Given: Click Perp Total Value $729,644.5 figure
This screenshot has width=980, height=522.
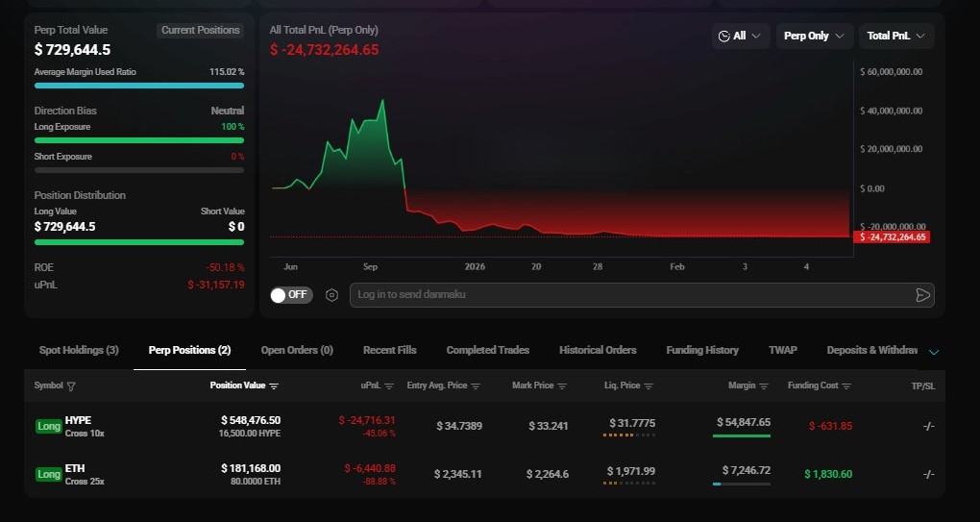Looking at the screenshot, I should pos(72,49).
